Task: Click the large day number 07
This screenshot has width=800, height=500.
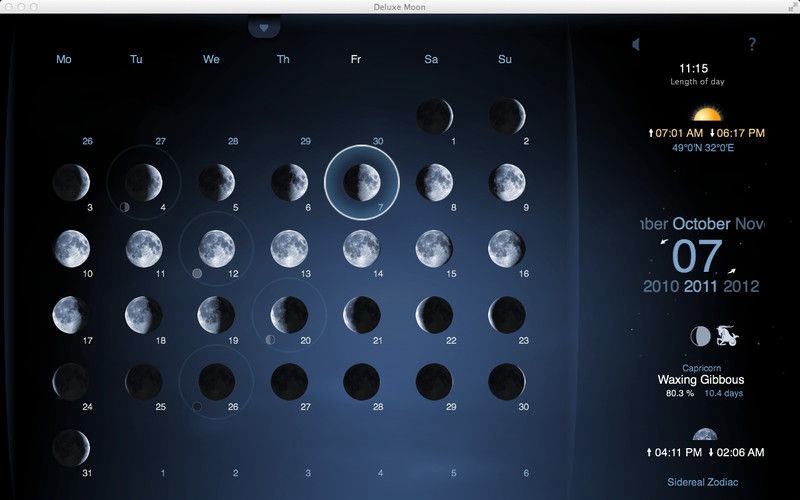Action: (697, 256)
